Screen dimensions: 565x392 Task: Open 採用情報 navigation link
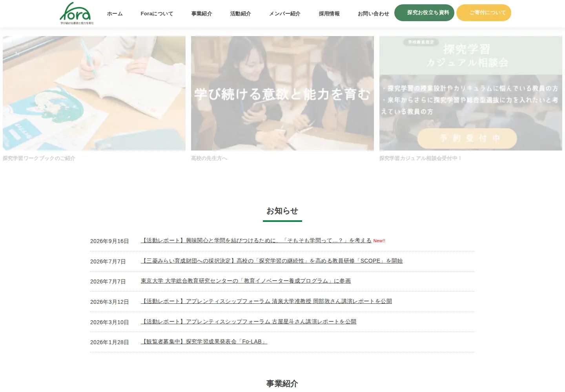click(329, 14)
